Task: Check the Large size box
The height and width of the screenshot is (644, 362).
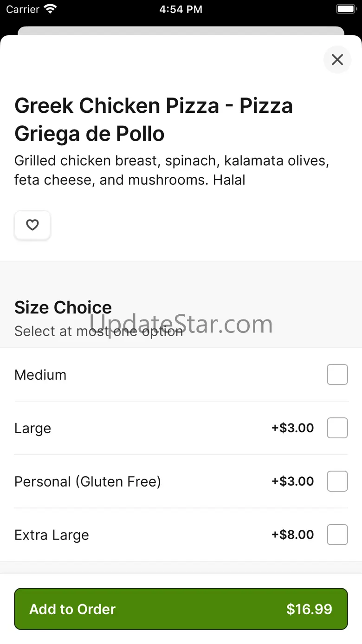Action: 337,428
